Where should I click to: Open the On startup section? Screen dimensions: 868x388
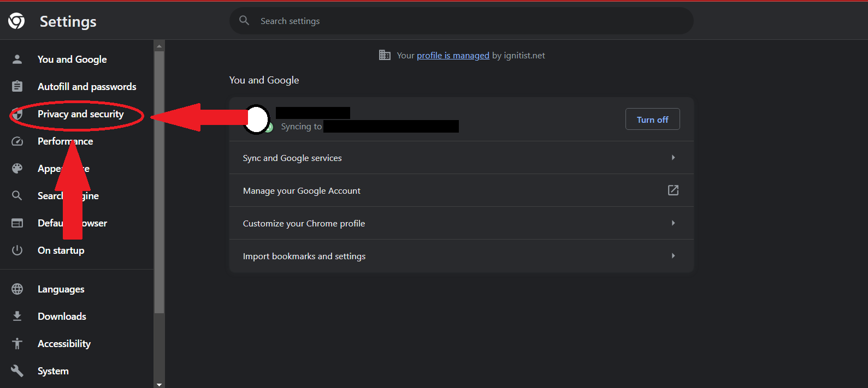pos(61,250)
